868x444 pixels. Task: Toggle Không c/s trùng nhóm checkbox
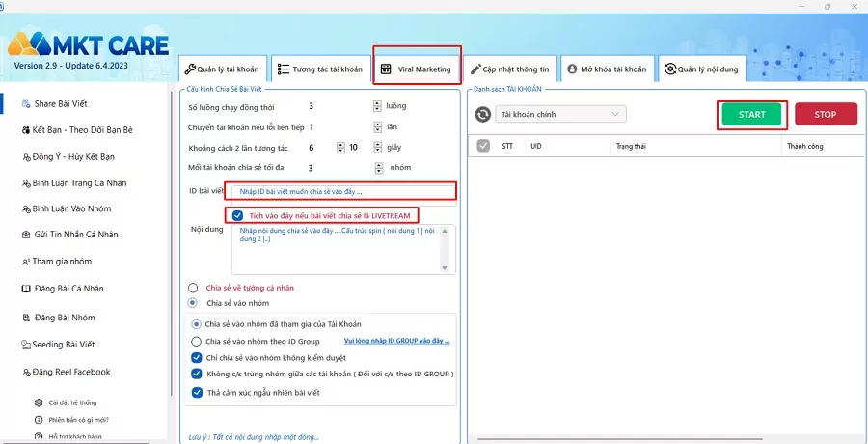coord(197,375)
